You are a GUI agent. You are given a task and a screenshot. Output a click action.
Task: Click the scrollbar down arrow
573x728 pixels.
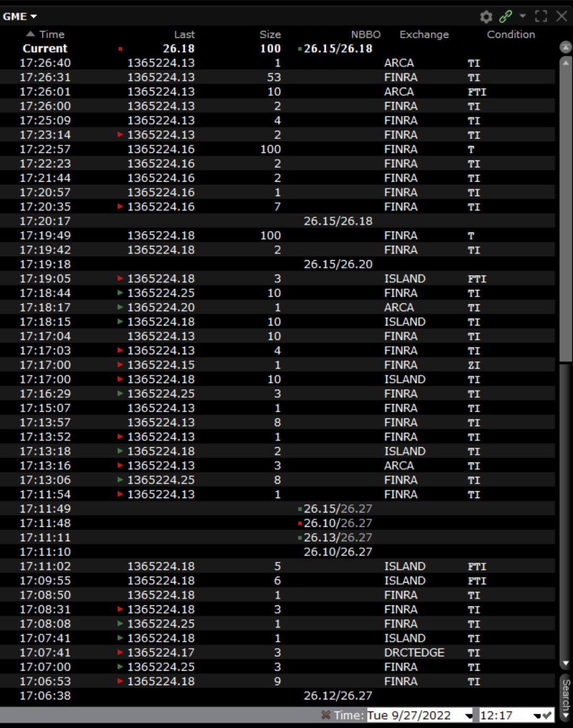click(x=566, y=663)
